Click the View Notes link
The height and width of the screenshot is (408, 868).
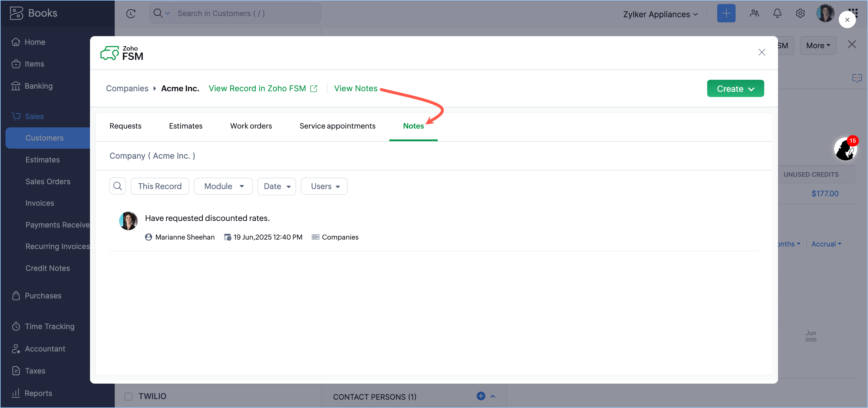[x=355, y=88]
